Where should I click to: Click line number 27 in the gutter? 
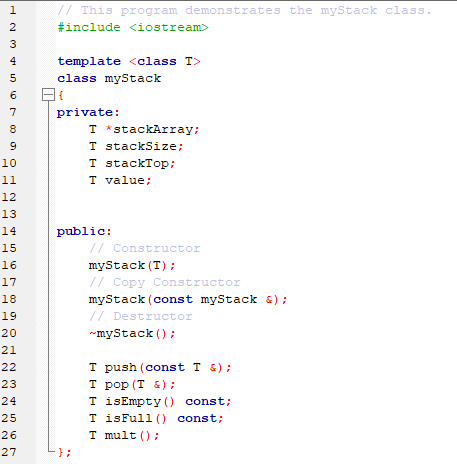tap(9, 452)
